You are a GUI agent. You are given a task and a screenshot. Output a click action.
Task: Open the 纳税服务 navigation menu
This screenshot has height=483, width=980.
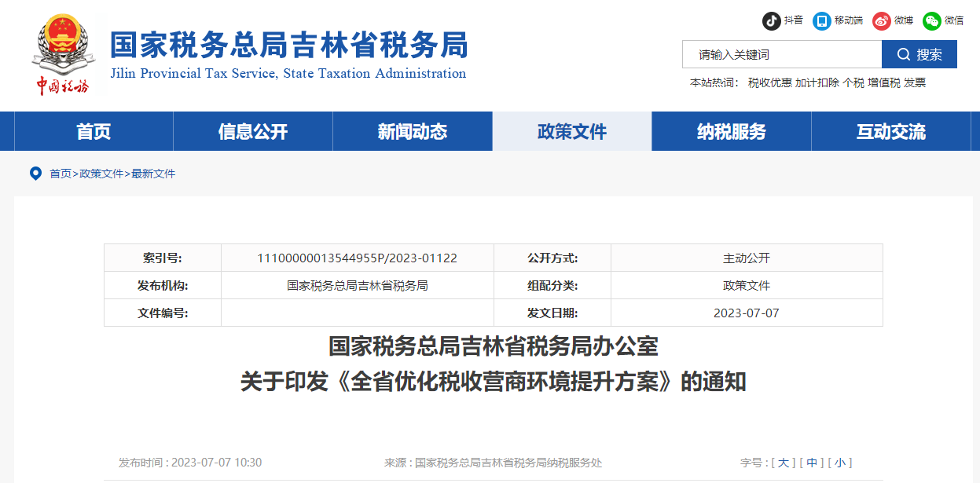point(731,131)
